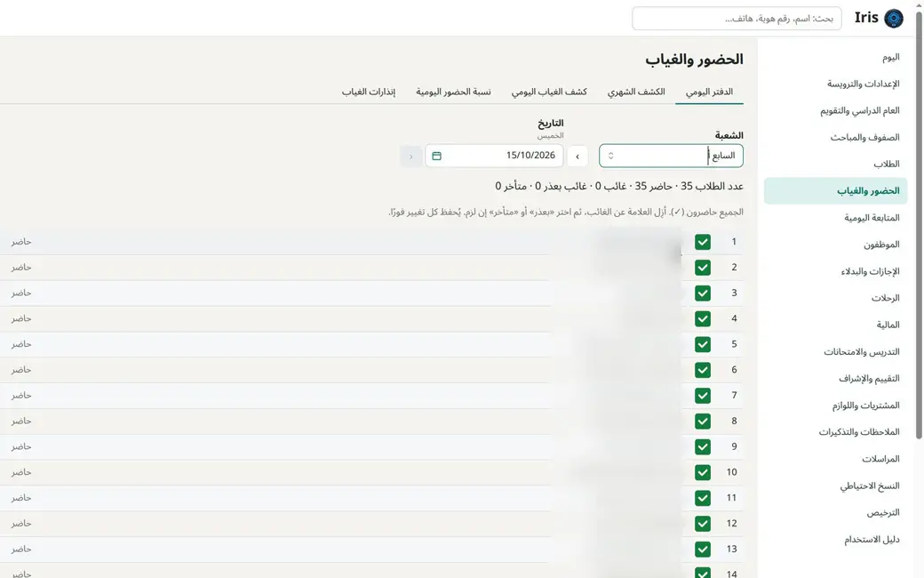Uncheck attendance checkbox for student 4
The height and width of the screenshot is (578, 924).
pos(703,318)
